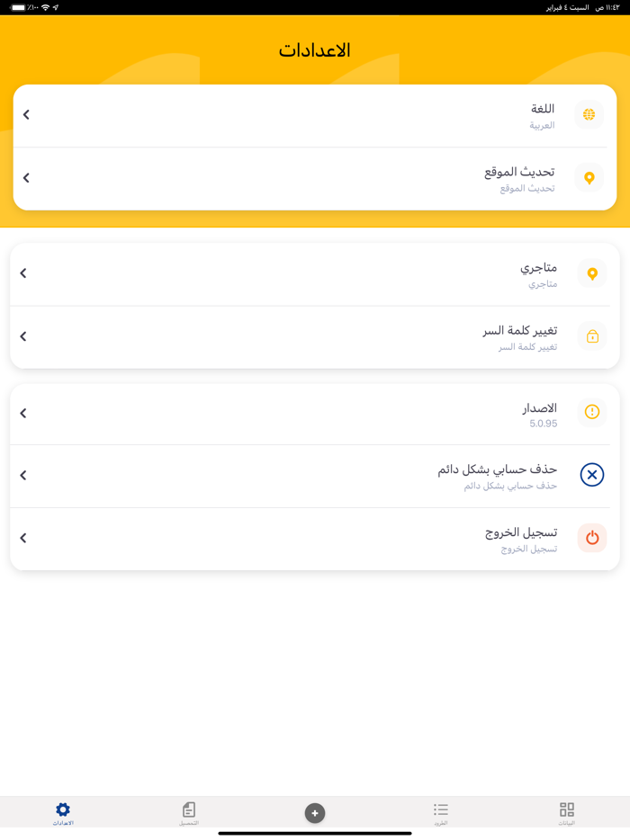Tap the version number 5.0.95
630x840 pixels.
[x=543, y=424]
